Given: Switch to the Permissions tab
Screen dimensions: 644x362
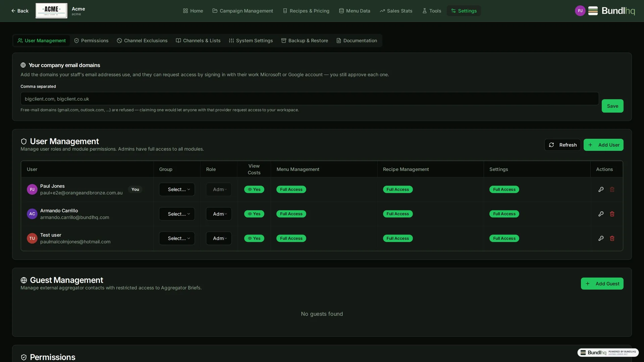Looking at the screenshot, I should pos(91,41).
